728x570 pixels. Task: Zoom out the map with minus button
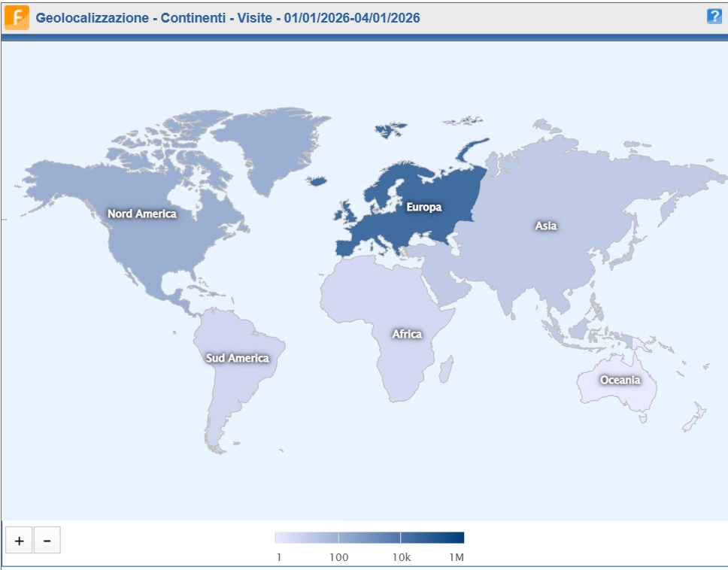coord(47,541)
